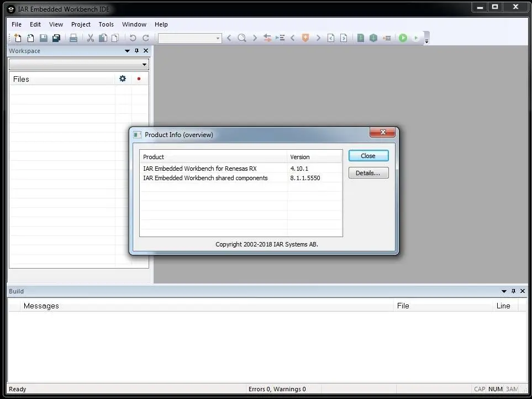Screen dimensions: 532x399
Task: Select IAR Embedded Workbench shared components row
Action: [241, 178]
